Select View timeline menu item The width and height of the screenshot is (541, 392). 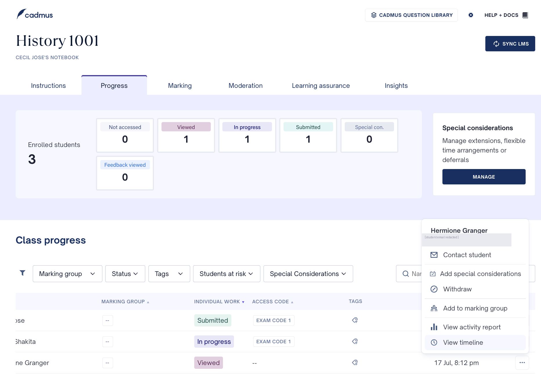[475, 342]
